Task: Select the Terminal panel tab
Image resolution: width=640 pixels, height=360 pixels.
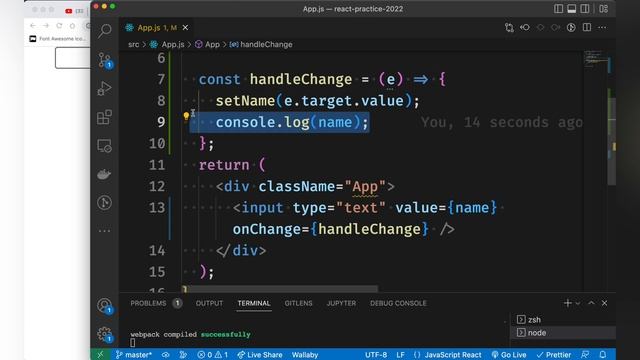Action: click(x=254, y=303)
